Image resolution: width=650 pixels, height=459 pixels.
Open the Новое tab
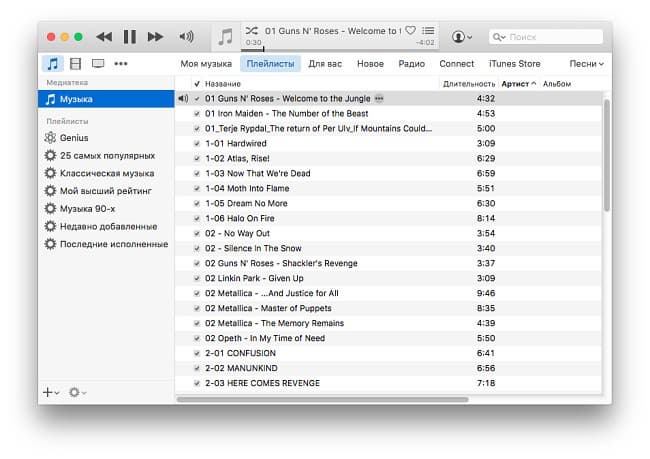[x=370, y=64]
